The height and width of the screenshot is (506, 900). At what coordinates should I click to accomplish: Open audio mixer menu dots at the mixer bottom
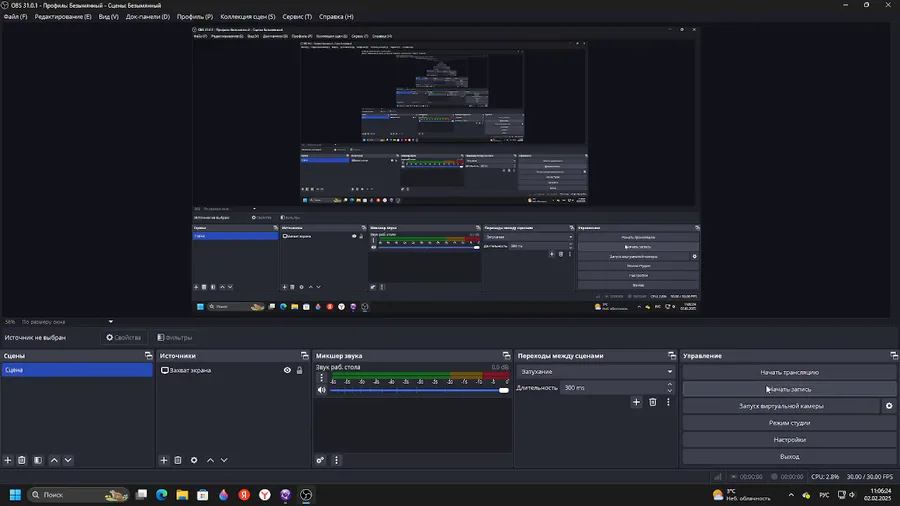[x=336, y=460]
